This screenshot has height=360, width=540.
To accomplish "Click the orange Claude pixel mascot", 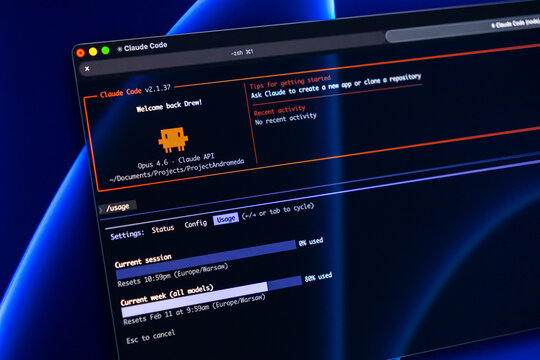I will 173,139.
